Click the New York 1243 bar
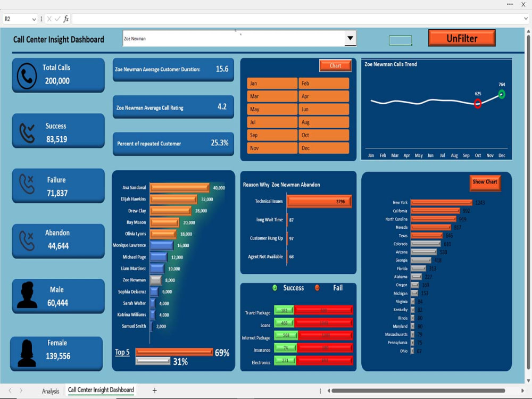The image size is (532, 399). (x=441, y=203)
